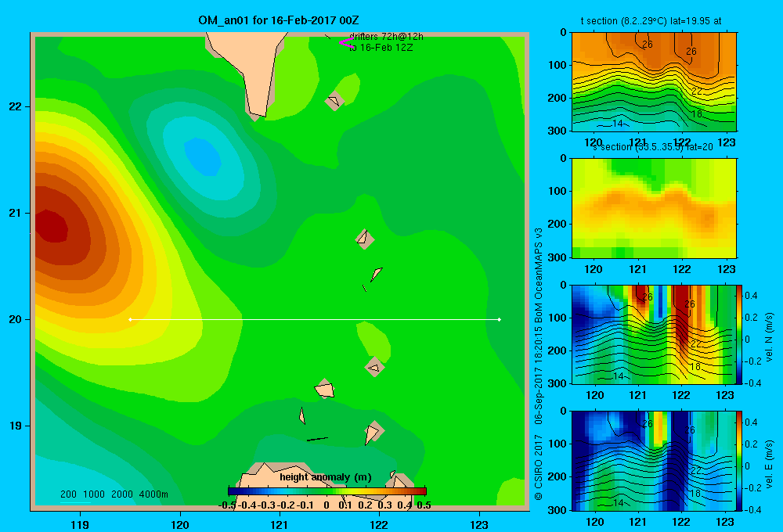Click depth tick 100 on the temperature section
Viewport: 783px width, 532px height.
[558, 66]
